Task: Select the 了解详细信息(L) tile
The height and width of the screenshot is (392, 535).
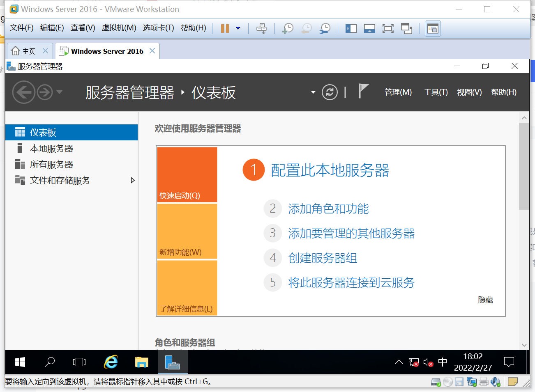Action: coord(187,288)
